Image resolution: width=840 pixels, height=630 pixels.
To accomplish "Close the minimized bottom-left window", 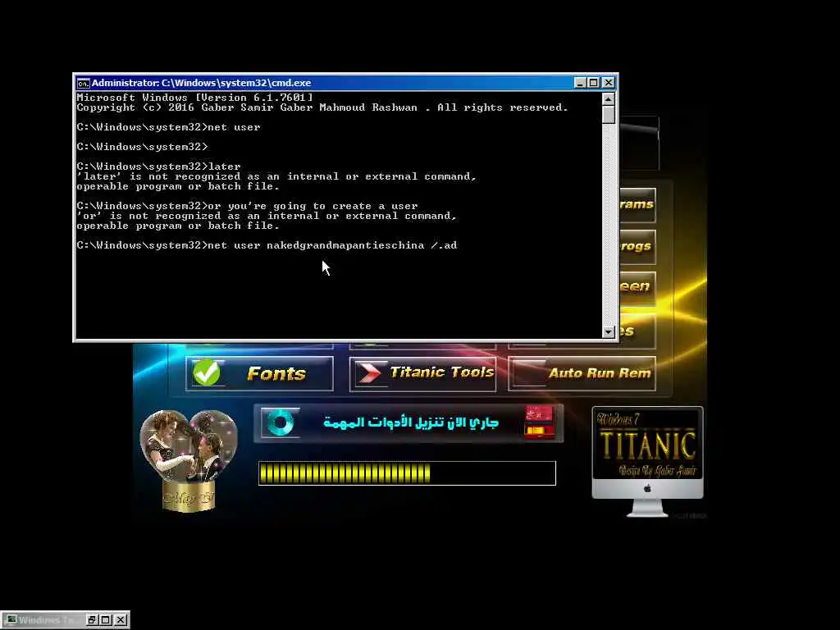I will coord(121,620).
